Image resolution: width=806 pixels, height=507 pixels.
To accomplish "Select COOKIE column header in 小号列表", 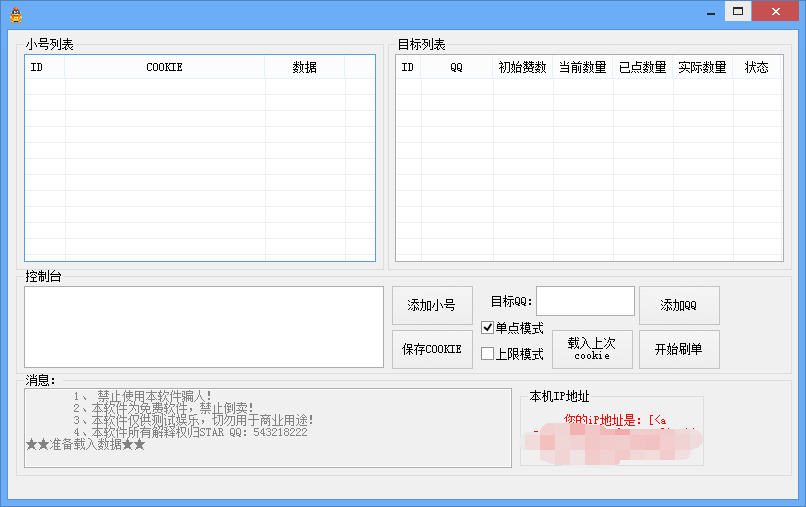I will coord(164,67).
